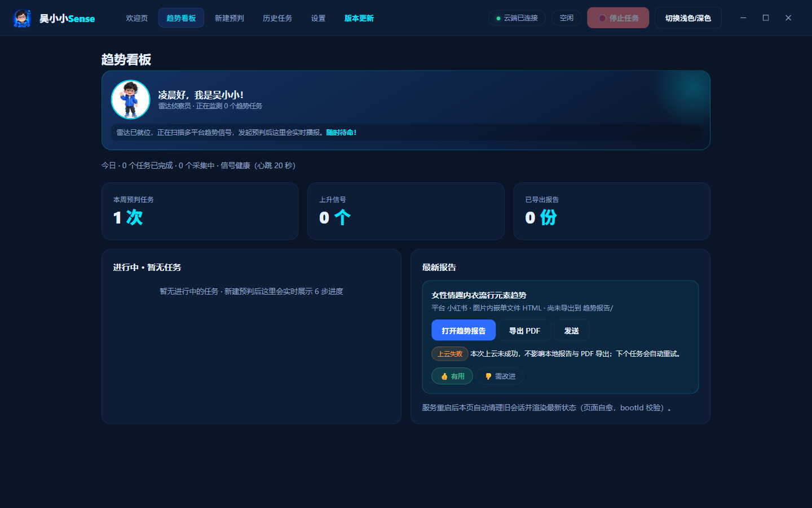The image size is (812, 508).
Task: Click the 上云失败 warning badge
Action: (450, 354)
